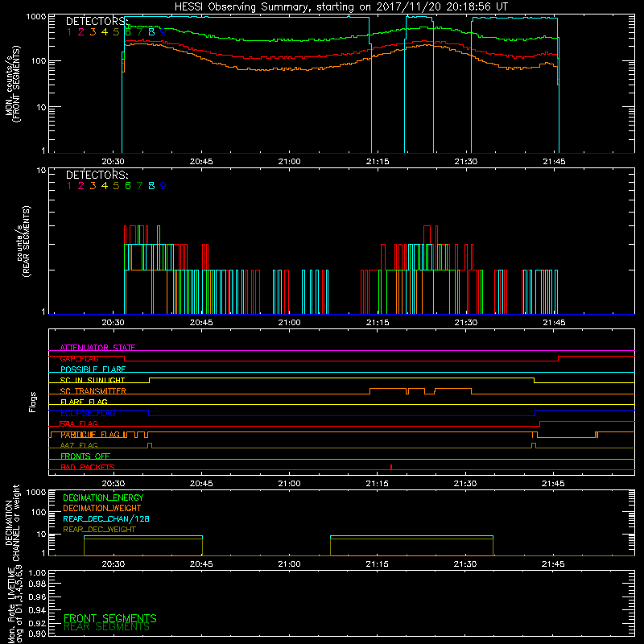Click the PARTICLE_FLAG blip near 21:52
Viewport: 644px width, 644px height.
coord(597,435)
